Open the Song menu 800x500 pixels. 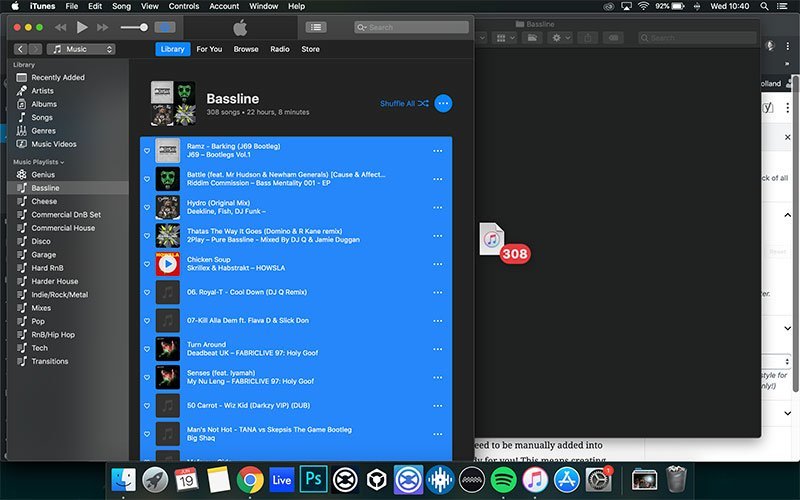(x=121, y=6)
